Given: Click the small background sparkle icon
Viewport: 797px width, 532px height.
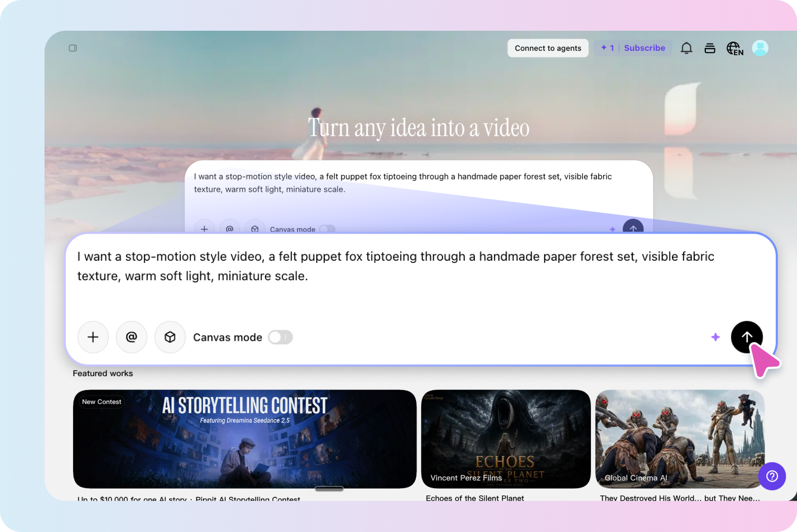Looking at the screenshot, I should tap(613, 229).
